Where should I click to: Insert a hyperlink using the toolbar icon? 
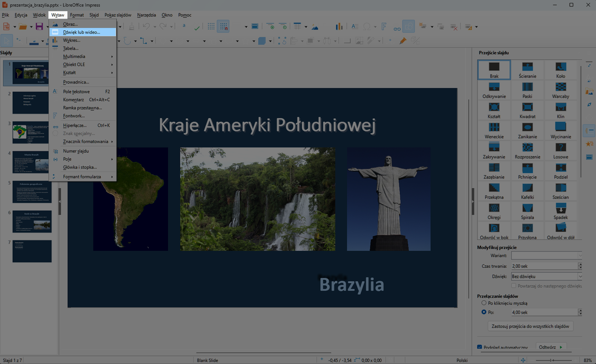pos(396,27)
